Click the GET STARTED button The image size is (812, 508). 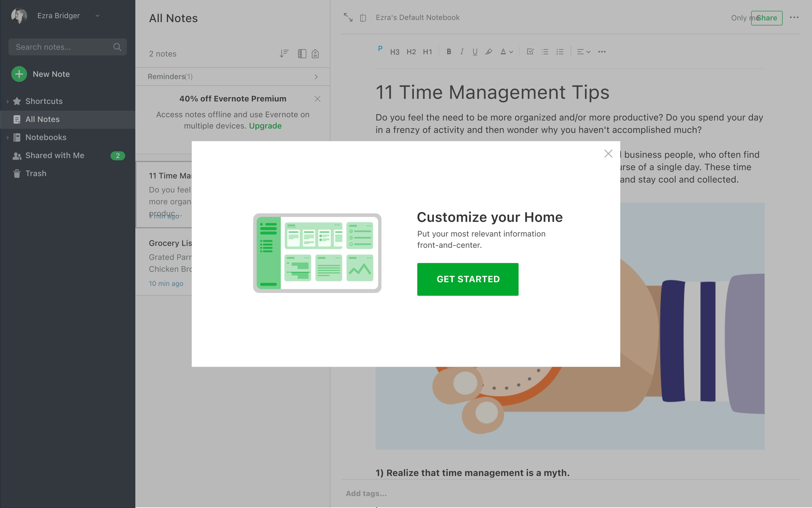468,279
